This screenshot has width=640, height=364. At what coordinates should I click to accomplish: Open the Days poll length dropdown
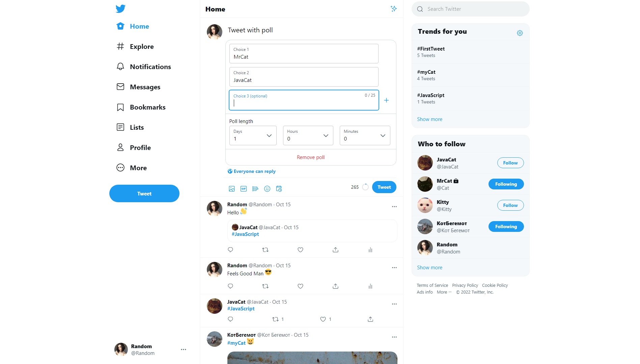(253, 135)
